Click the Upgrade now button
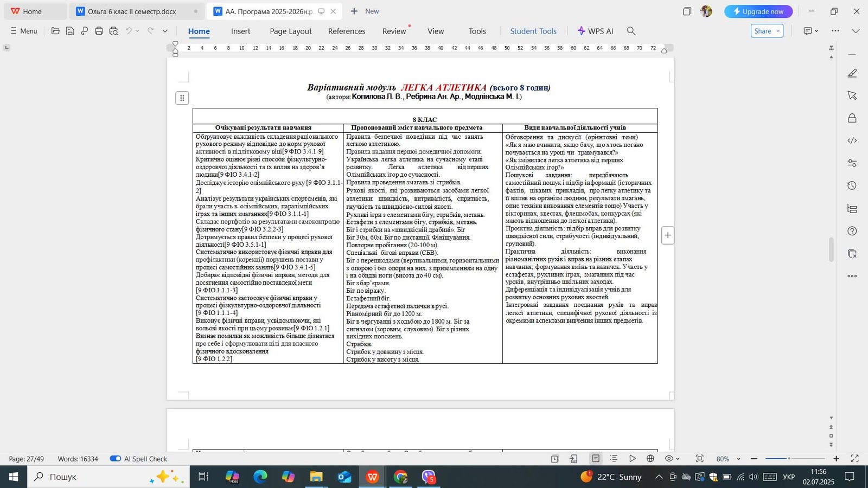 tap(758, 11)
